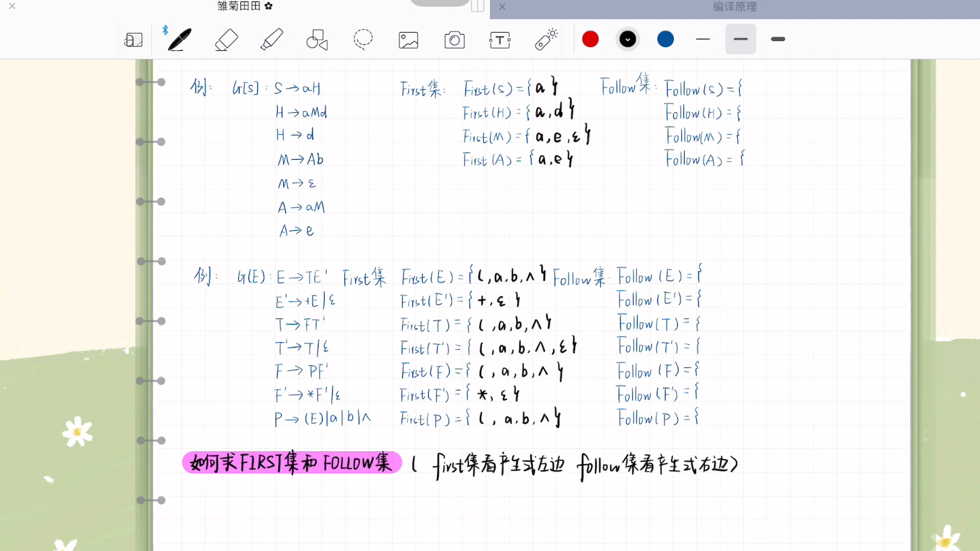The image size is (980, 551).
Task: Click the 'First(E) = {(,a,b,∧}' line
Action: point(474,275)
